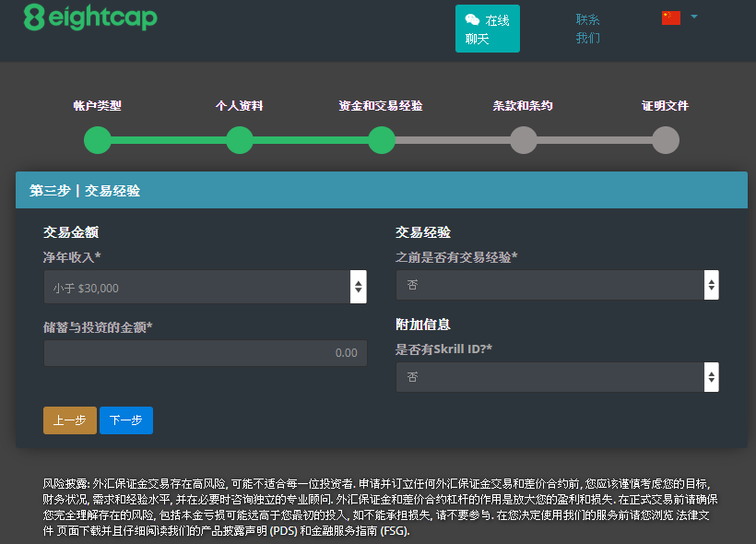Image resolution: width=756 pixels, height=544 pixels.
Task: Select the 帐户类型 step label
Action: click(x=98, y=106)
